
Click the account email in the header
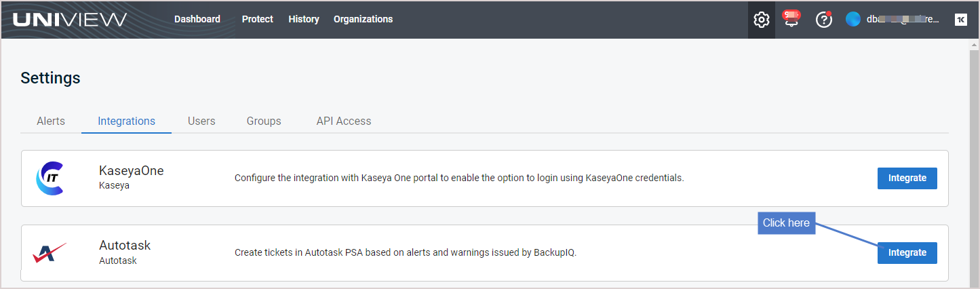[x=903, y=20]
